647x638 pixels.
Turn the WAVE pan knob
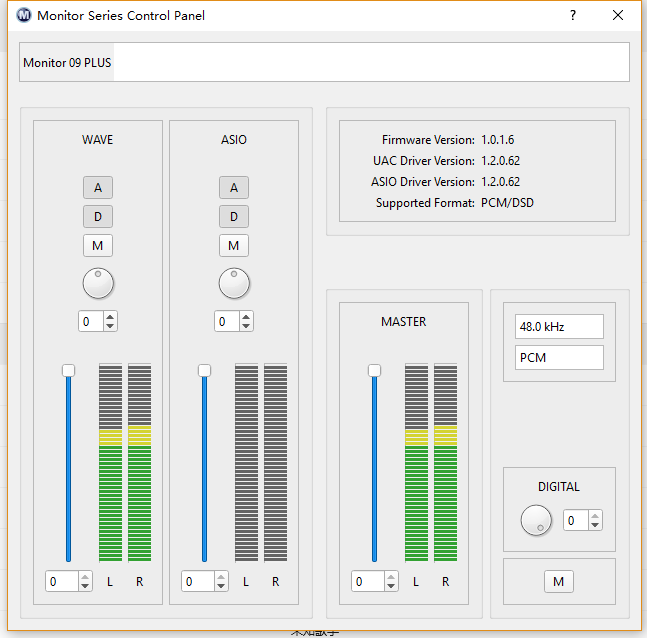pyautogui.click(x=98, y=283)
